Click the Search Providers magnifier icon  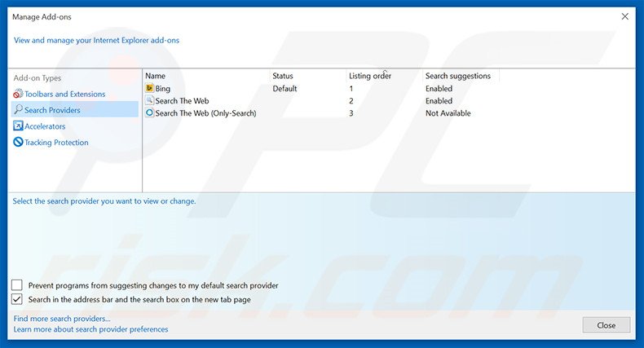coord(18,109)
